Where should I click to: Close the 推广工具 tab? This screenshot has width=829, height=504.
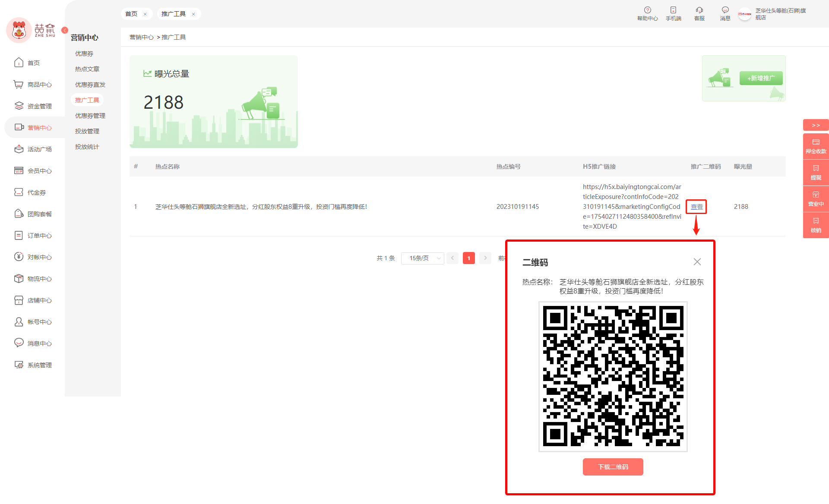193,14
